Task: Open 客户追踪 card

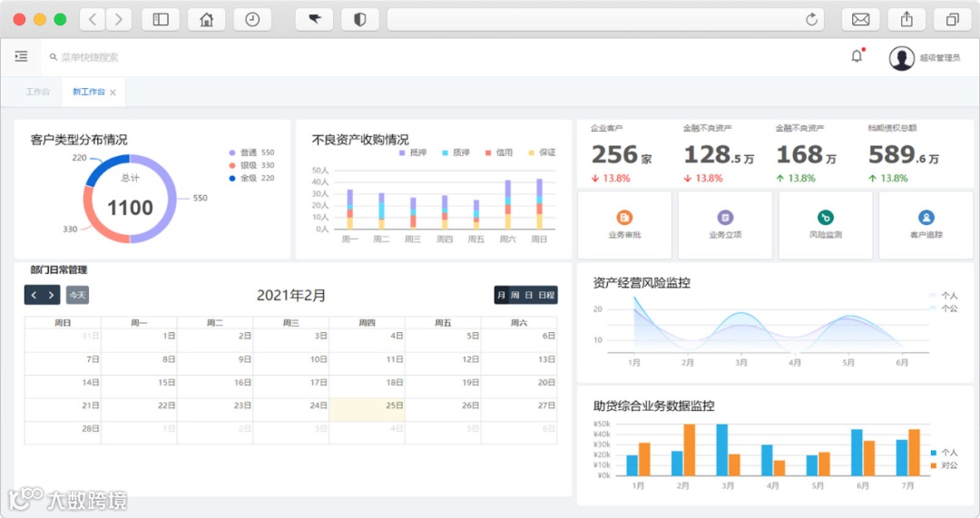Action: [x=926, y=225]
